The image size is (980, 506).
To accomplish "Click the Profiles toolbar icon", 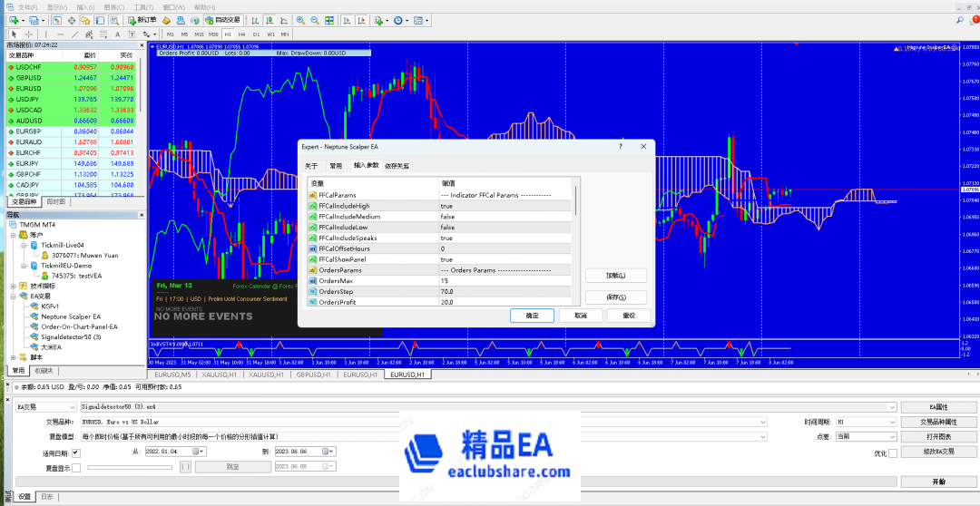I will coord(34,20).
